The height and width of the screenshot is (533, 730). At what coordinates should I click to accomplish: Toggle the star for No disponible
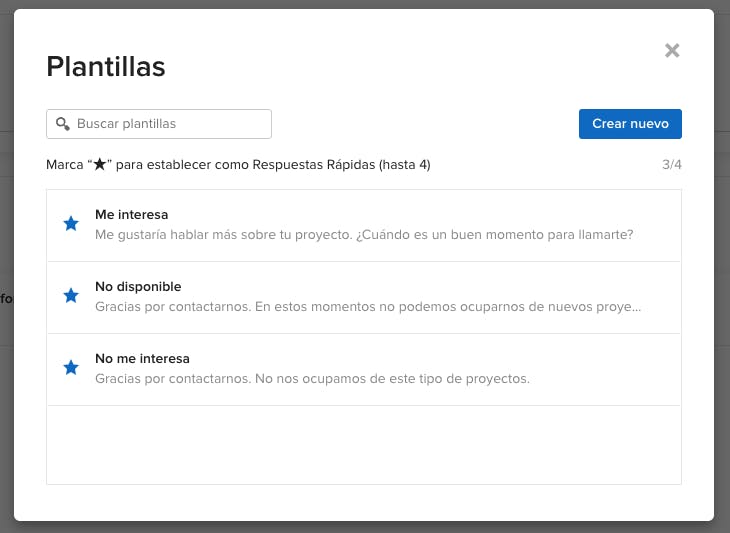71,296
